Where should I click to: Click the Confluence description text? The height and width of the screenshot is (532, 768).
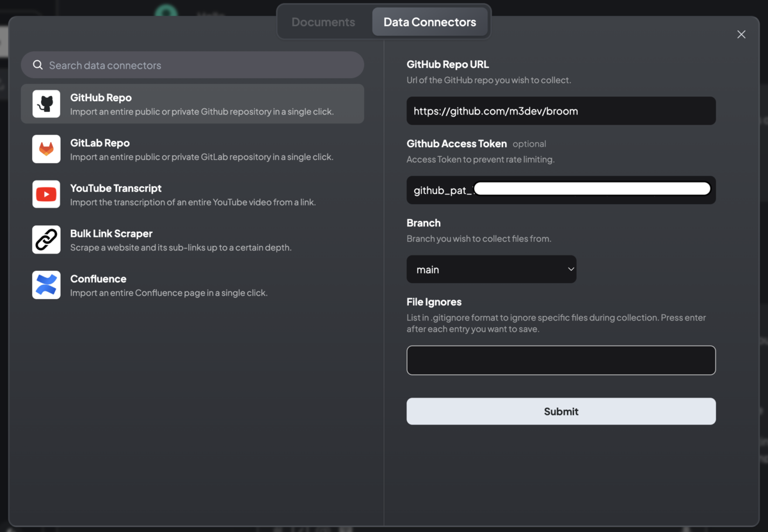click(169, 294)
